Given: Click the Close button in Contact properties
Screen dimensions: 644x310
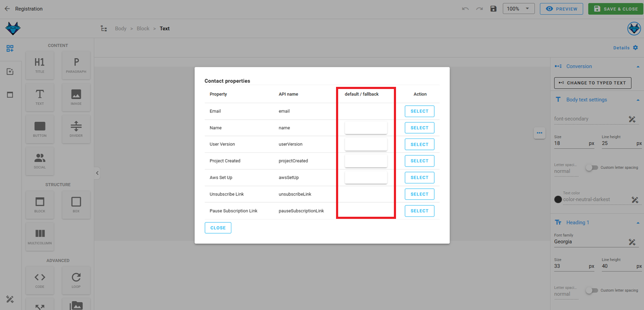Looking at the screenshot, I should tap(218, 228).
